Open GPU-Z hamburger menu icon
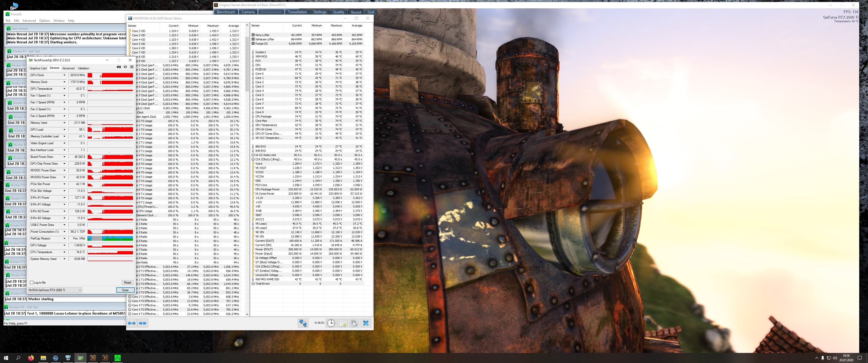Screen dimensions: 868x363 pyautogui.click(x=132, y=67)
